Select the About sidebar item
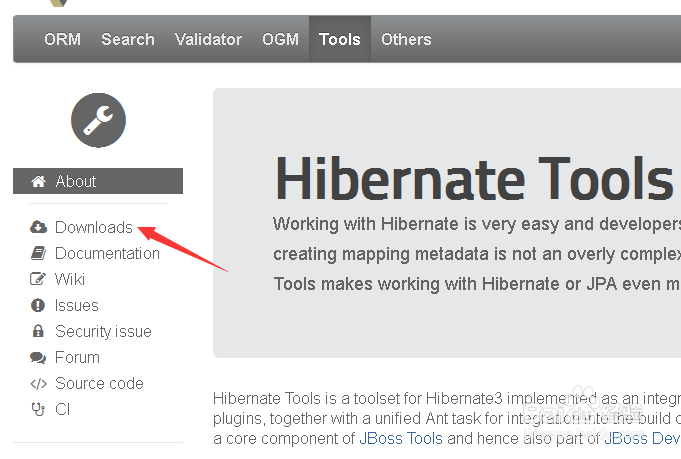This screenshot has height=459, width=681. coord(76,181)
